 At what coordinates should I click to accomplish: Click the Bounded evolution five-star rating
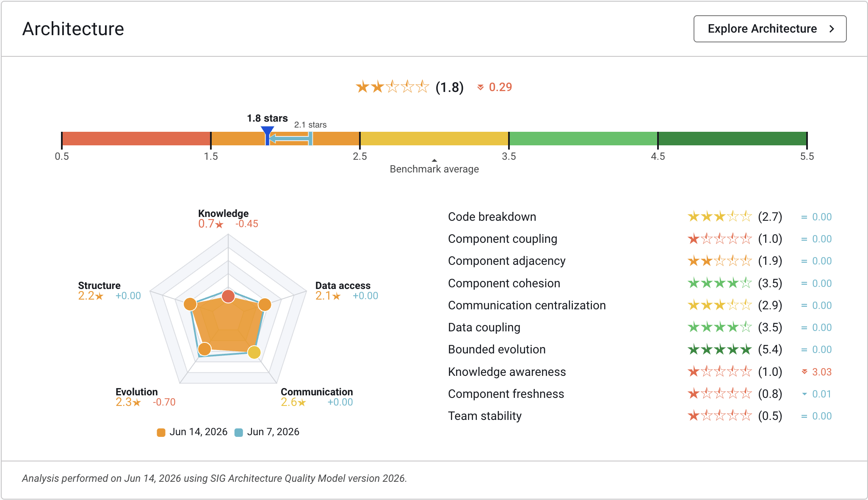click(x=720, y=350)
